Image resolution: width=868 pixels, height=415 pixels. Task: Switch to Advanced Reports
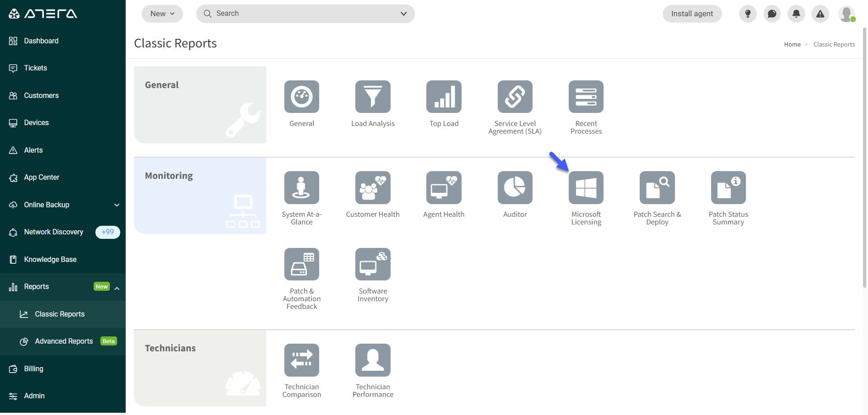point(64,341)
